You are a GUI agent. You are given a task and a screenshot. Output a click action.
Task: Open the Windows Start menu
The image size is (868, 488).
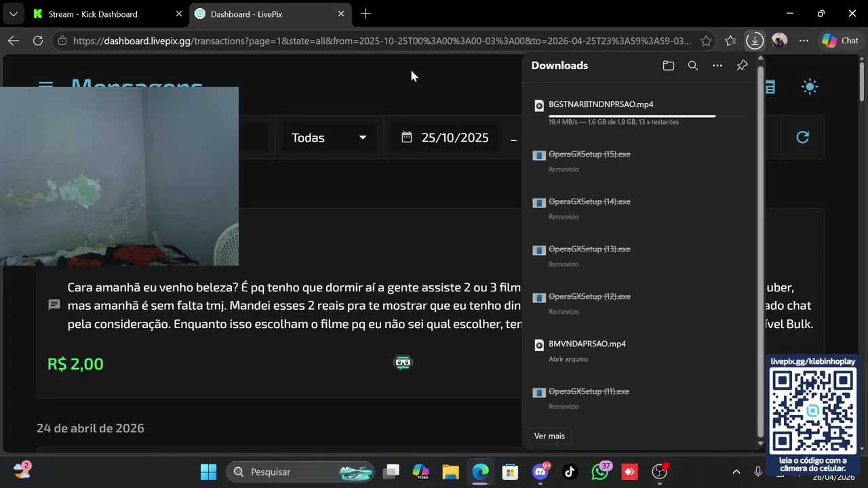(209, 472)
